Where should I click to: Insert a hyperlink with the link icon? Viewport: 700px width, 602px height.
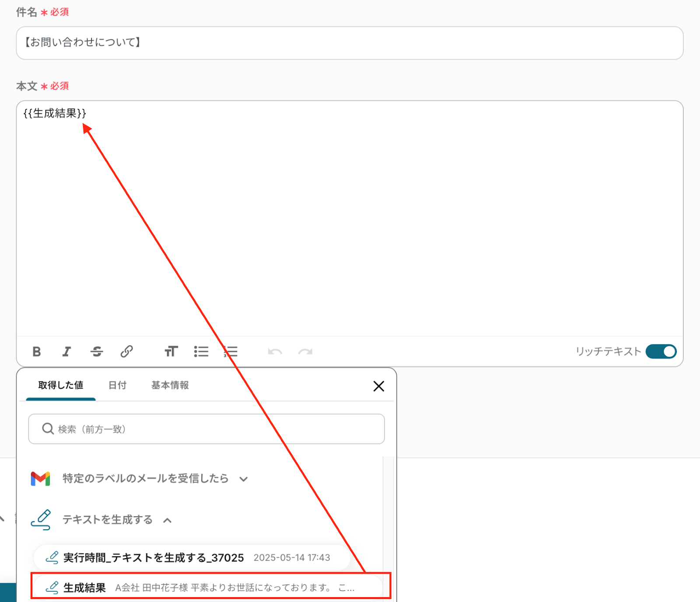[127, 352]
